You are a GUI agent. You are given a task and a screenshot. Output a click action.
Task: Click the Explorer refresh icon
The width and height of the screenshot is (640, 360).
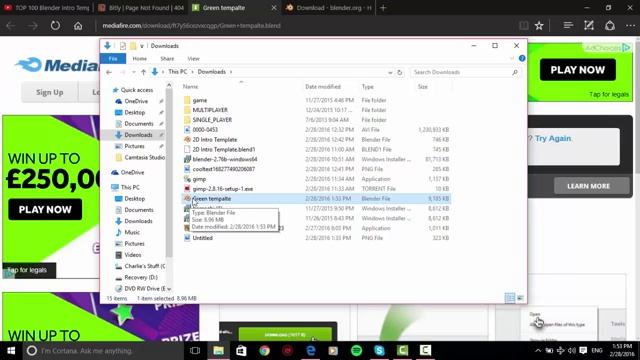[400, 72]
